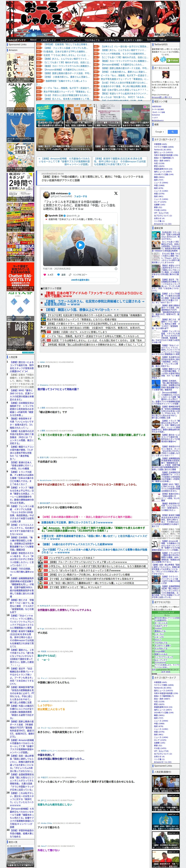Open the 5ch公式アンテナ nav tab
Screen dimensions: 186x868
click(17, 40)
